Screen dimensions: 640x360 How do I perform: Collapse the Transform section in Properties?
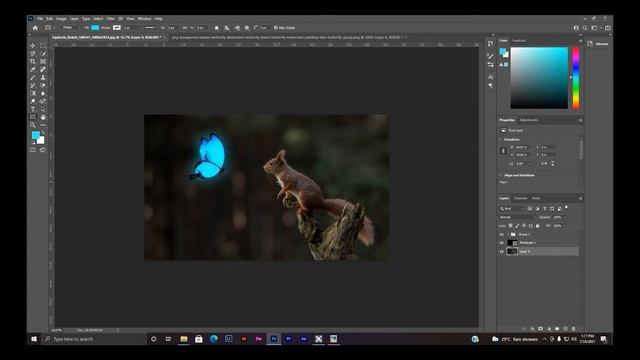501,140
